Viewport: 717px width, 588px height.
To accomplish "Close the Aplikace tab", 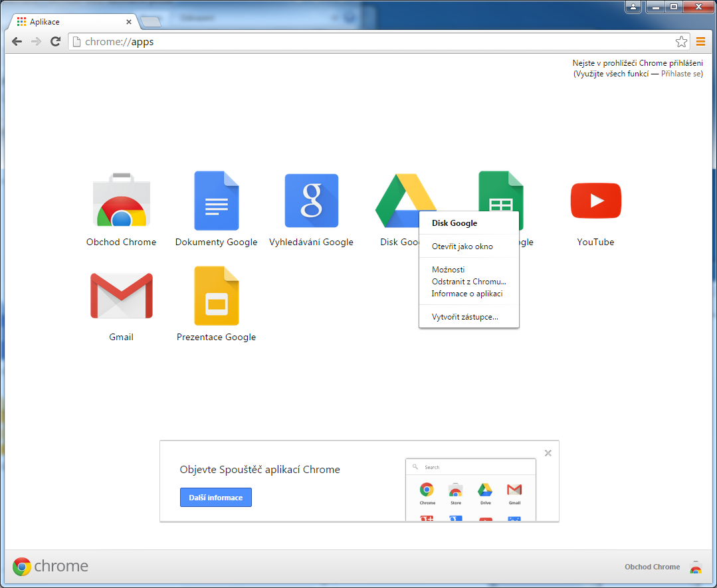I will click(x=129, y=21).
